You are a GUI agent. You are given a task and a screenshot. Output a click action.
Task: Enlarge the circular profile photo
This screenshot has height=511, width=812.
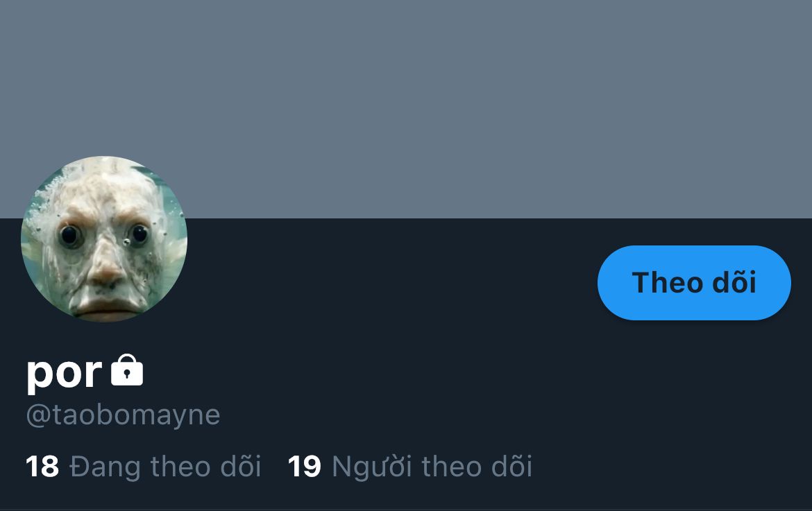pyautogui.click(x=104, y=239)
